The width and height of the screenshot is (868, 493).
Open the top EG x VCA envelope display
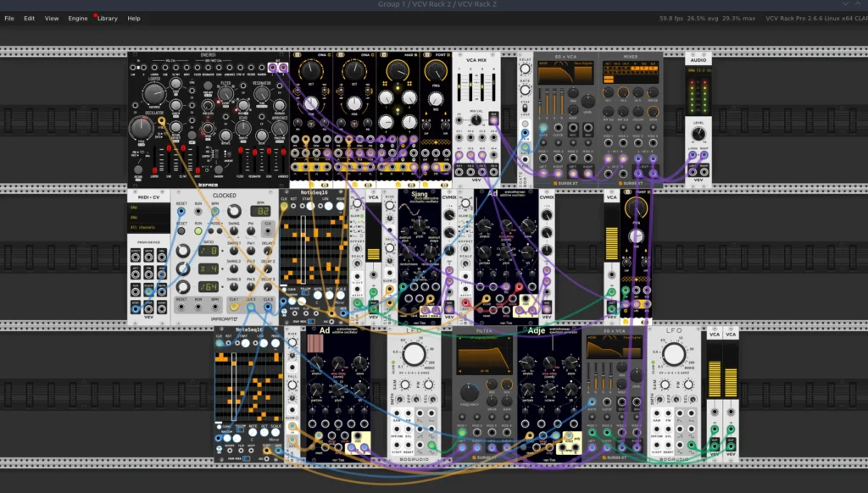(x=565, y=73)
